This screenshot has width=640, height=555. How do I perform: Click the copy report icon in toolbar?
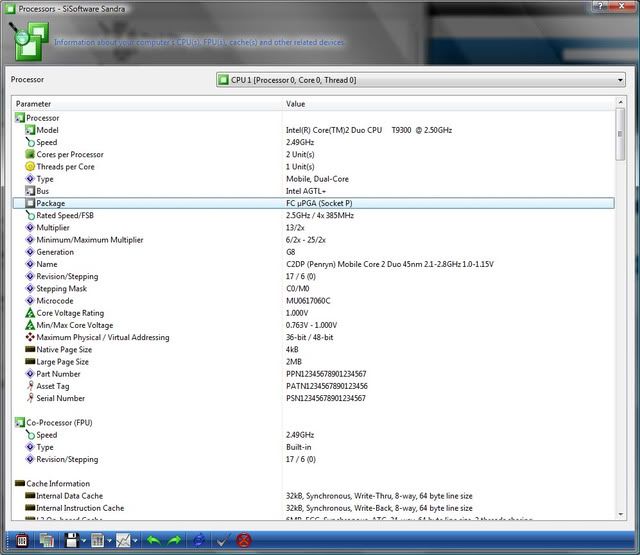pyautogui.click(x=47, y=541)
